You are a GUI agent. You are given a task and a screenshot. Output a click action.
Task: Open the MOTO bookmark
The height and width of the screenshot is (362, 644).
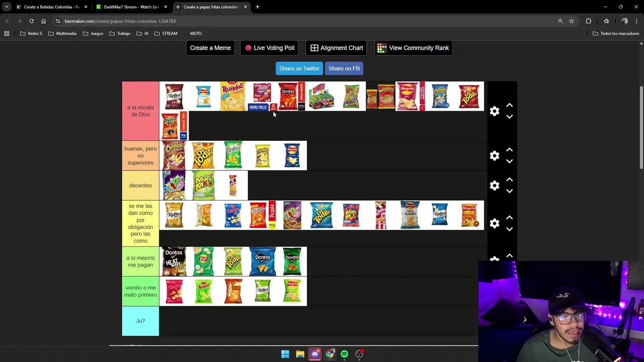tap(196, 34)
